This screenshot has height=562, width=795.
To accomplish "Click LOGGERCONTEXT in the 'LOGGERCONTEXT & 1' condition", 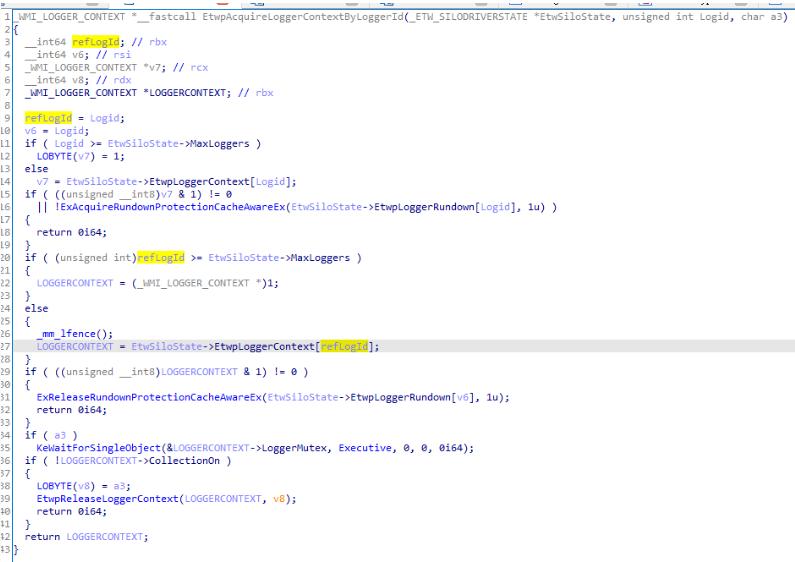I will coord(199,371).
